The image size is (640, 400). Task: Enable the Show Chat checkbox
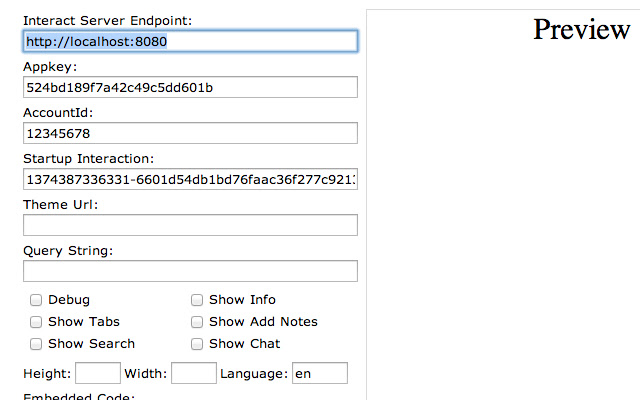198,344
